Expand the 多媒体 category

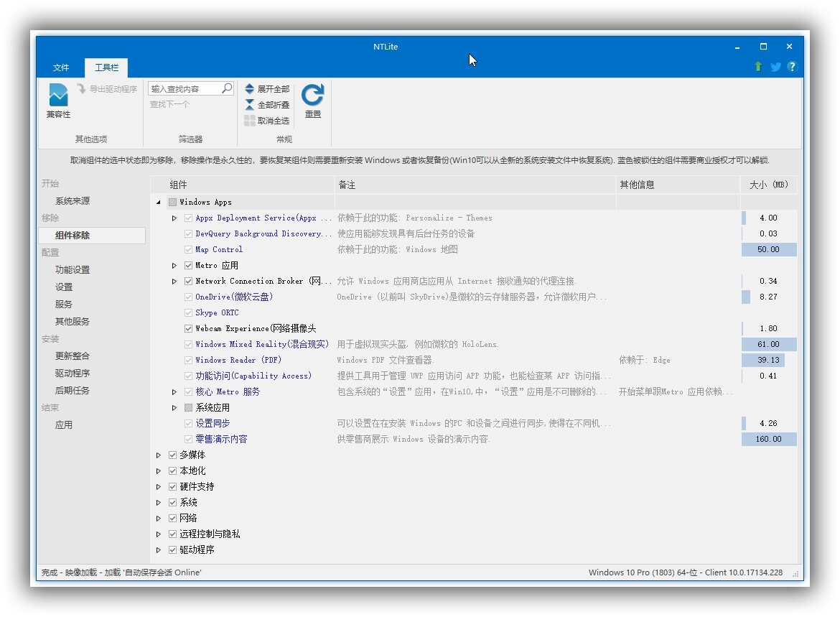click(159, 455)
